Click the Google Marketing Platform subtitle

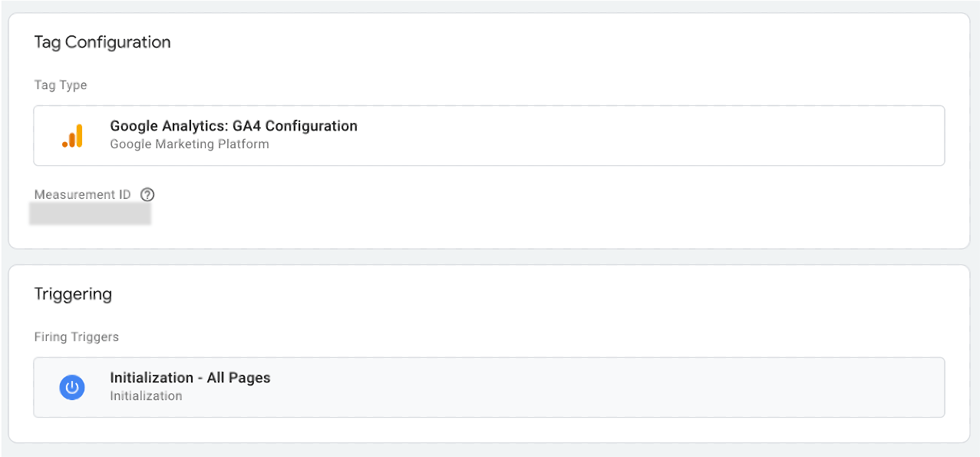click(190, 144)
